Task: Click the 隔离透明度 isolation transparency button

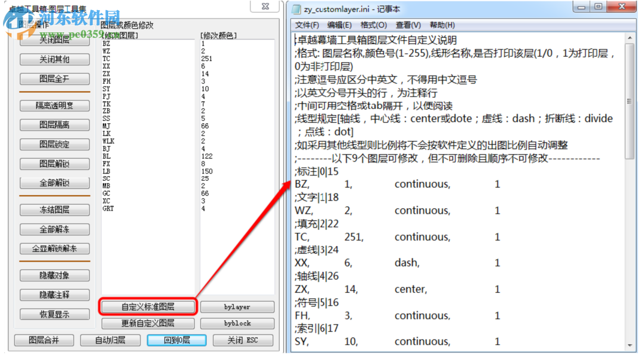Action: (54, 105)
